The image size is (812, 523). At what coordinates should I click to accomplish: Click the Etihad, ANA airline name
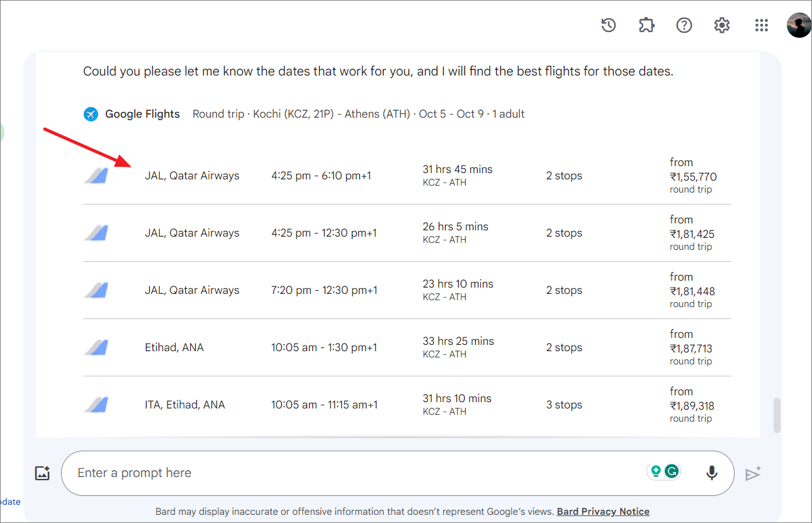point(174,347)
